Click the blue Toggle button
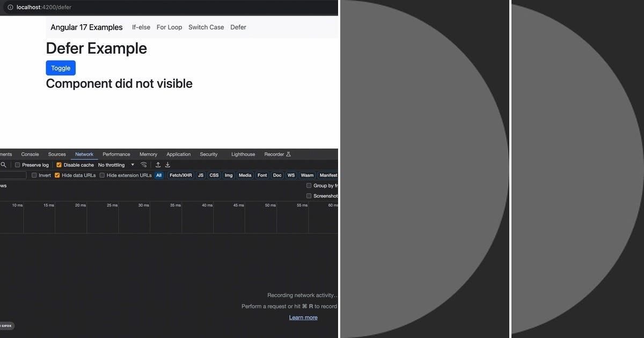Screen dimensions: 644x338 [61, 68]
